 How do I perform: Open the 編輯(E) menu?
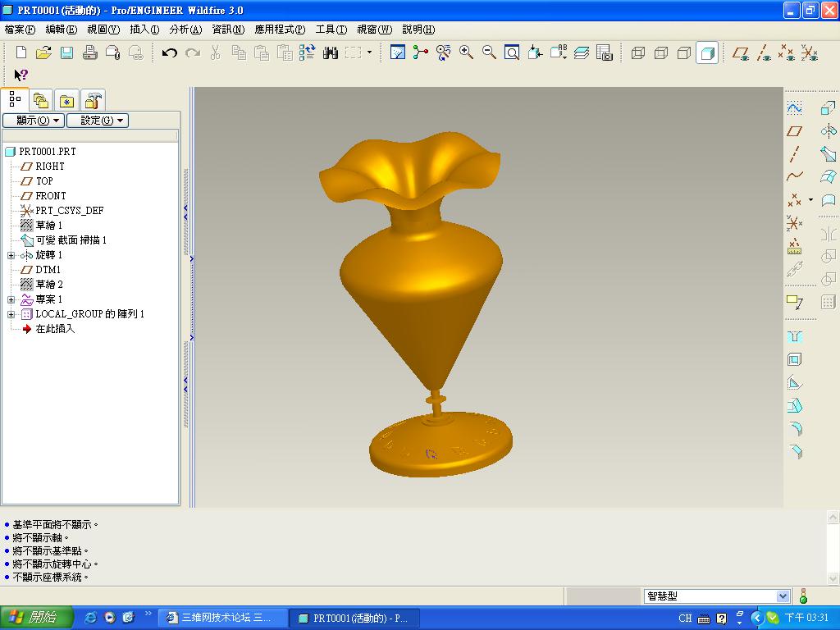pos(61,30)
